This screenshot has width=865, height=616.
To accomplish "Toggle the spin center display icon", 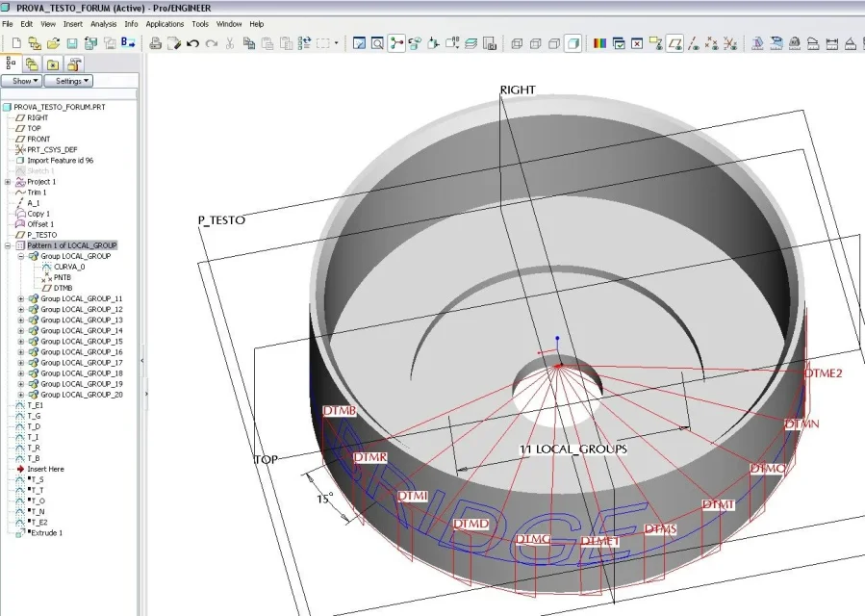I will (396, 43).
